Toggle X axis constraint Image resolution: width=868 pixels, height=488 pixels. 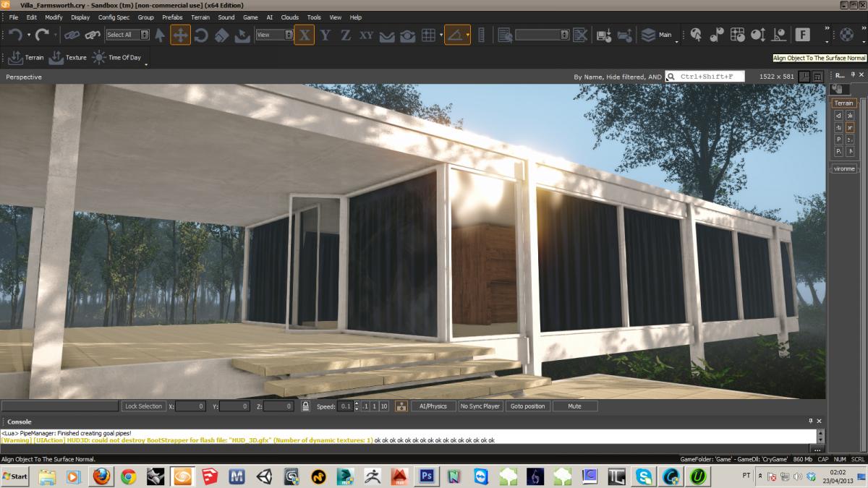305,34
